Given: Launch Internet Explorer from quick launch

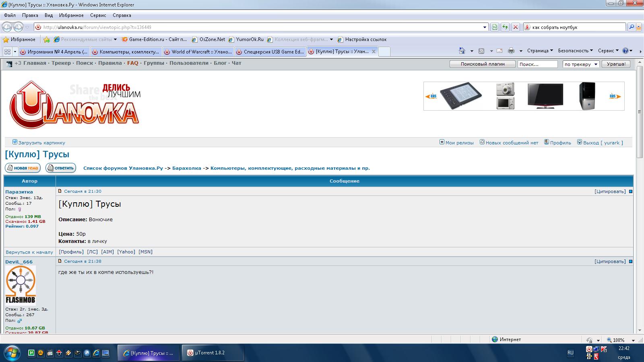Looking at the screenshot, I should pos(96,353).
